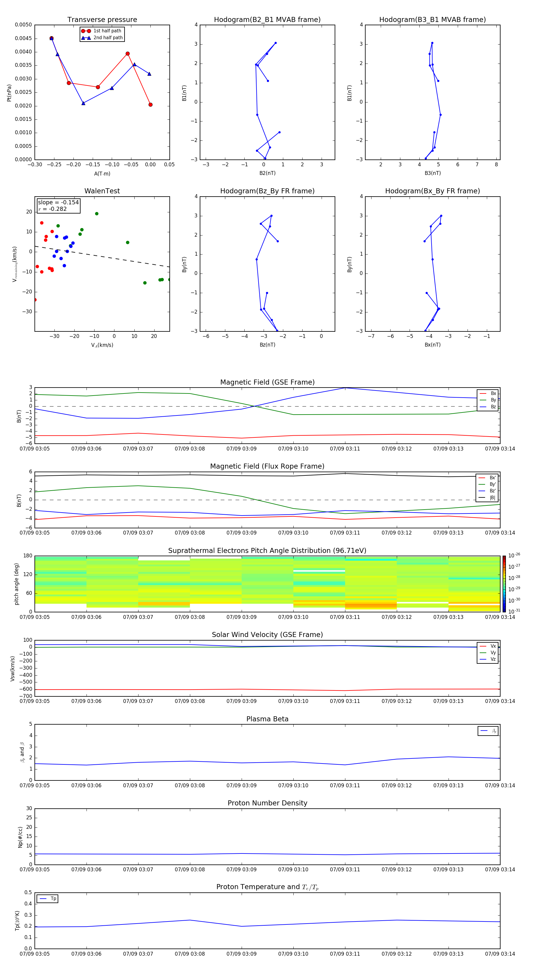Image resolution: width=535 pixels, height=980 pixels.
Task: Click '07/09 03:14' tick under Proton Temperature panel
Action: coord(500,954)
